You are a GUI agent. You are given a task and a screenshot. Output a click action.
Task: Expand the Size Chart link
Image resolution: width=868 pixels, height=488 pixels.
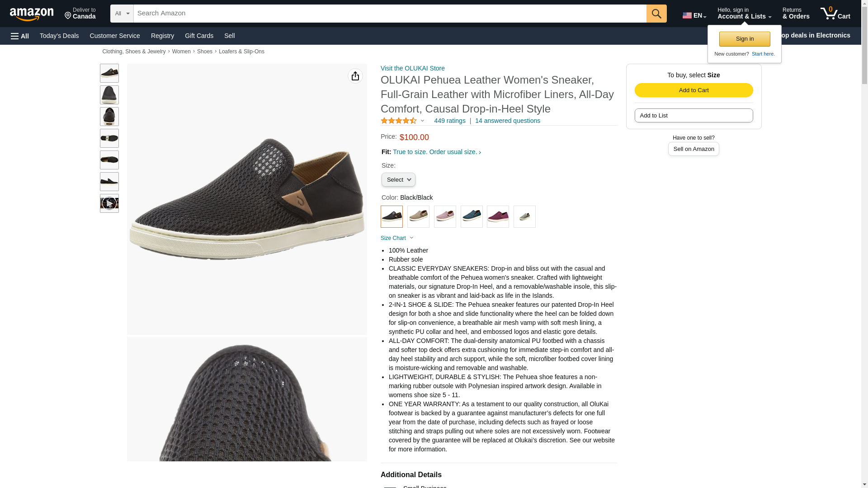(397, 238)
